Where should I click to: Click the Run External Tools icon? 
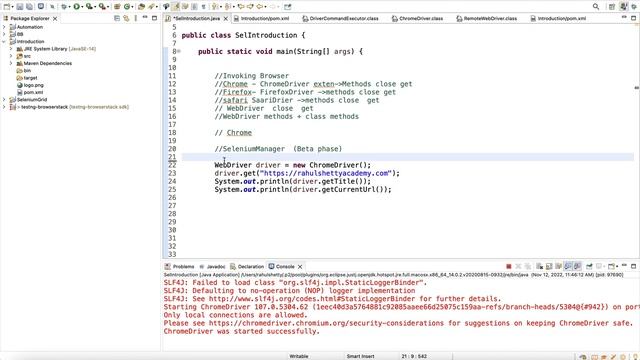[x=102, y=7]
